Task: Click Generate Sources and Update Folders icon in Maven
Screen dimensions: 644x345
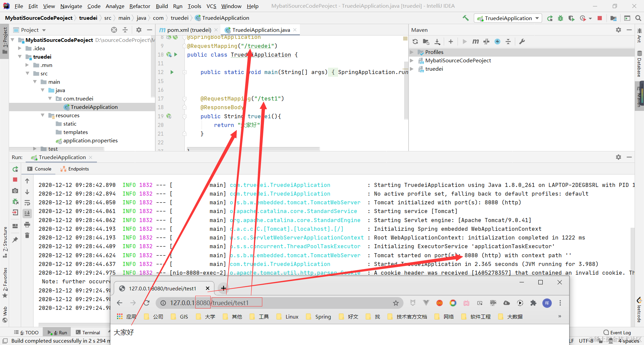Action: tap(426, 42)
